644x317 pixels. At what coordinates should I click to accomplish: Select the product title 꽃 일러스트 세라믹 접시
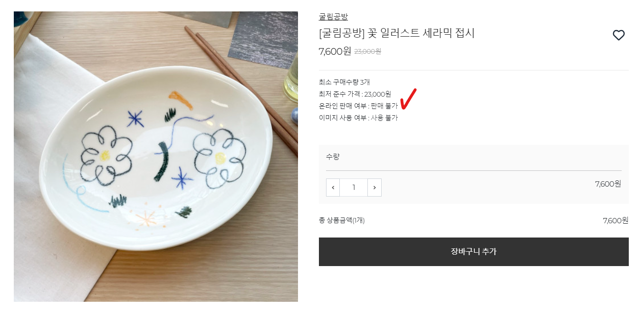click(x=397, y=33)
